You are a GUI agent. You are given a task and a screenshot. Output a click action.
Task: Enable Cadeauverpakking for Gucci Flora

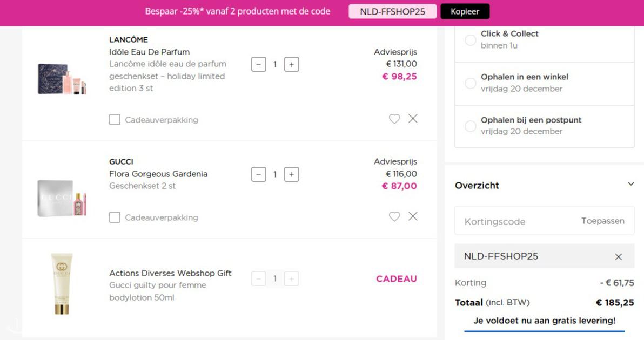pyautogui.click(x=115, y=217)
